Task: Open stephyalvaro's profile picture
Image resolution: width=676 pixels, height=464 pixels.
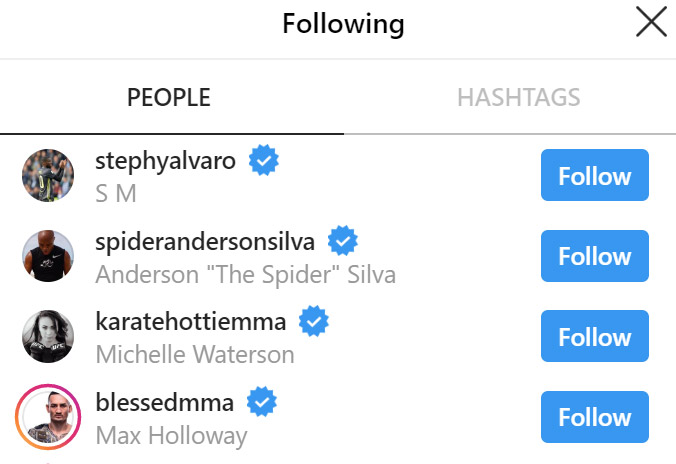Action: point(48,175)
